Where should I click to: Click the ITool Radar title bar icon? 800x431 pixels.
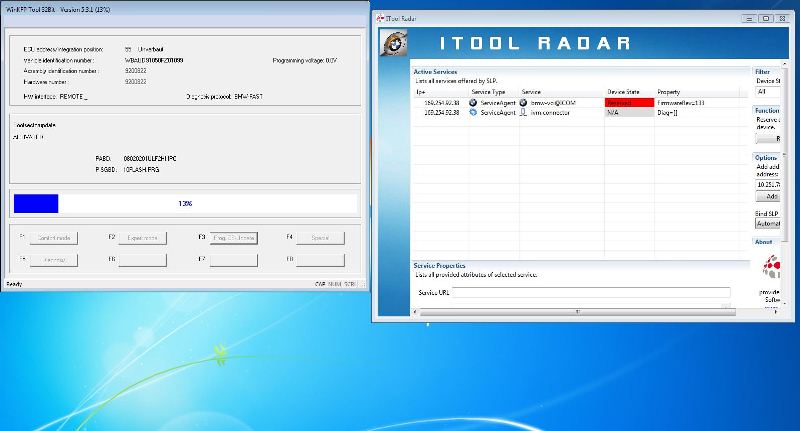(x=380, y=18)
